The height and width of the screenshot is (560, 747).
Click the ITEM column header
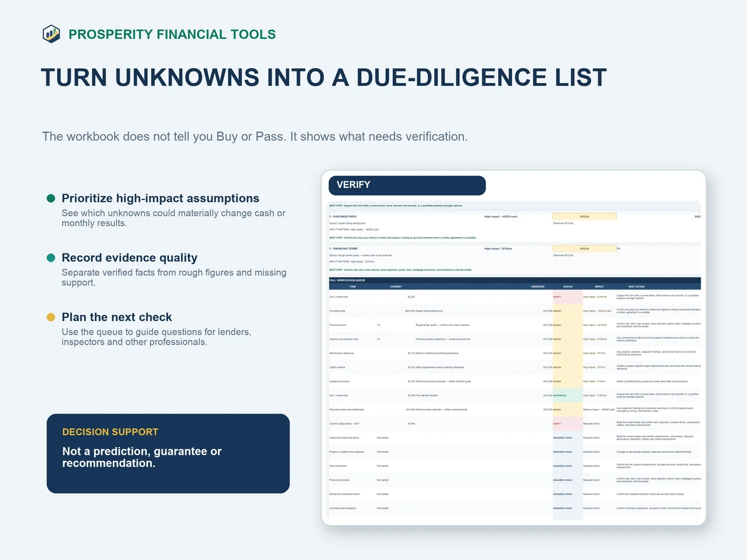click(x=353, y=286)
